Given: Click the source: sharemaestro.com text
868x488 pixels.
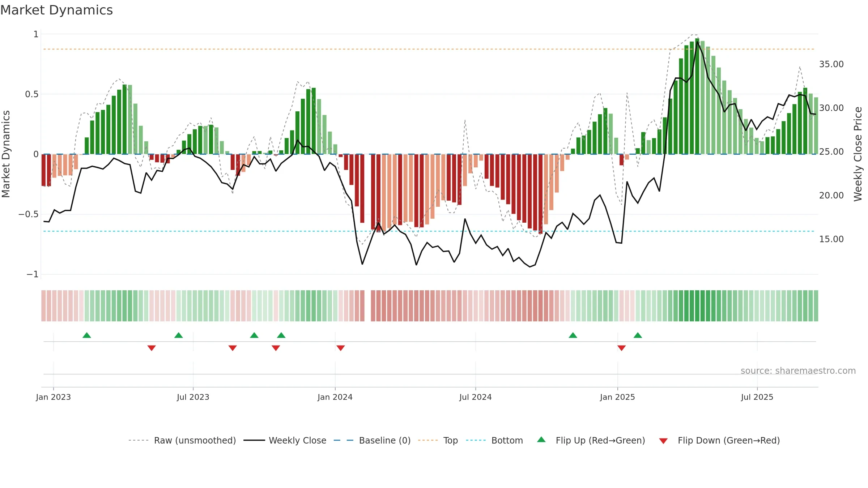Looking at the screenshot, I should pos(798,371).
